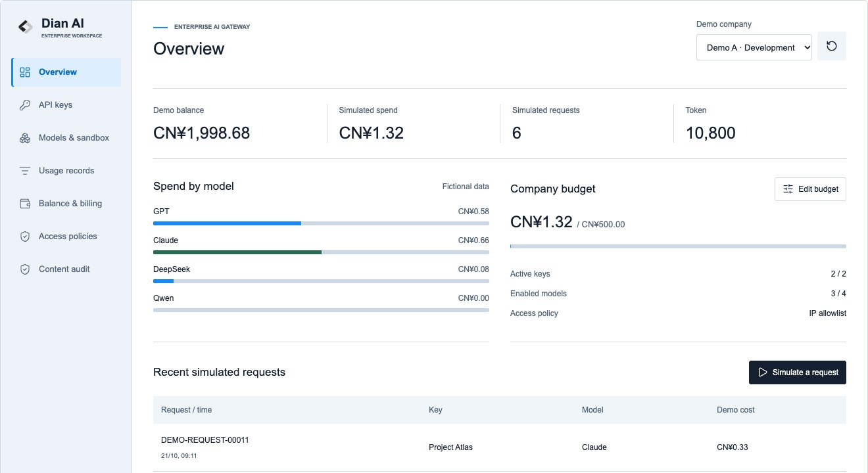
Task: Open the Content audit label
Action: pyautogui.click(x=64, y=269)
